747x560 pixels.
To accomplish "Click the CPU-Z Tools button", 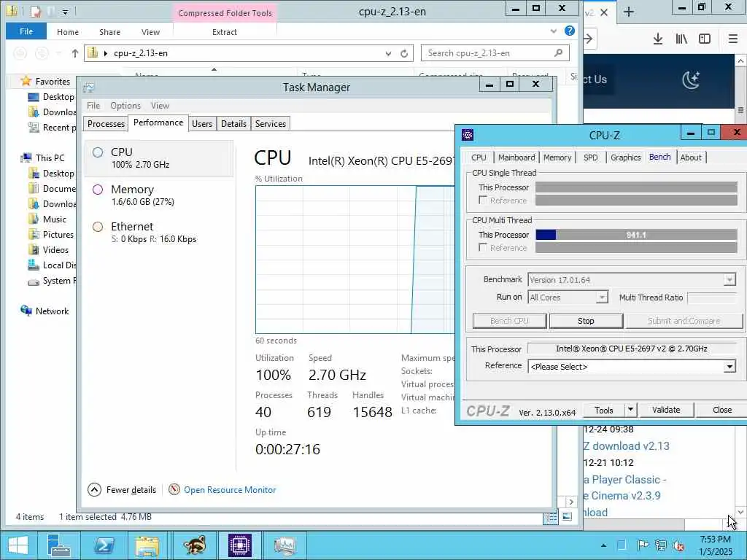I will pyautogui.click(x=603, y=410).
